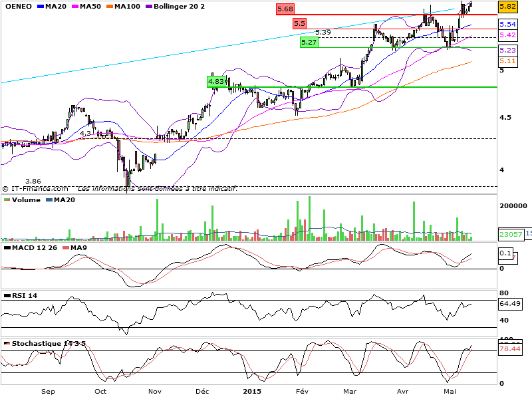This screenshot has width=532, height=399.
Task: Select the MA100 legend label
Action: (x=127, y=7)
